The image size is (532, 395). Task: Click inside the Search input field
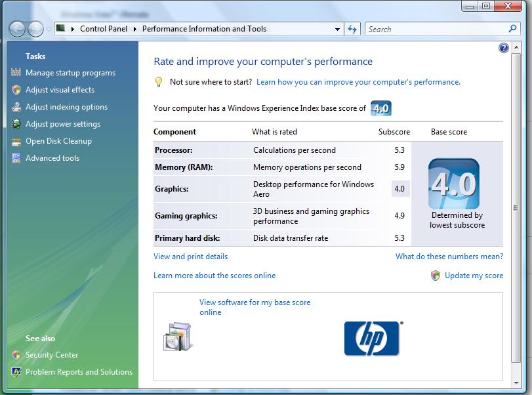coord(438,29)
